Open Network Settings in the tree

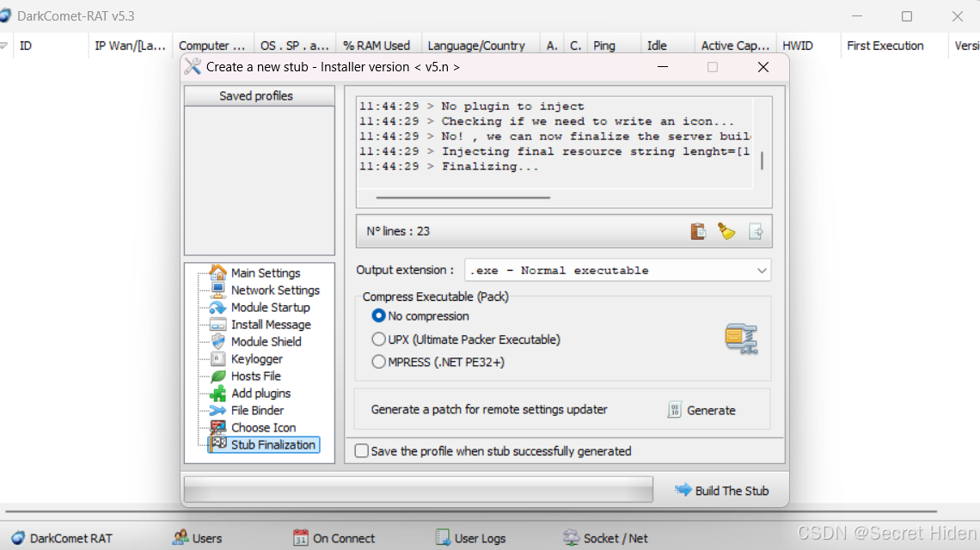coord(275,290)
